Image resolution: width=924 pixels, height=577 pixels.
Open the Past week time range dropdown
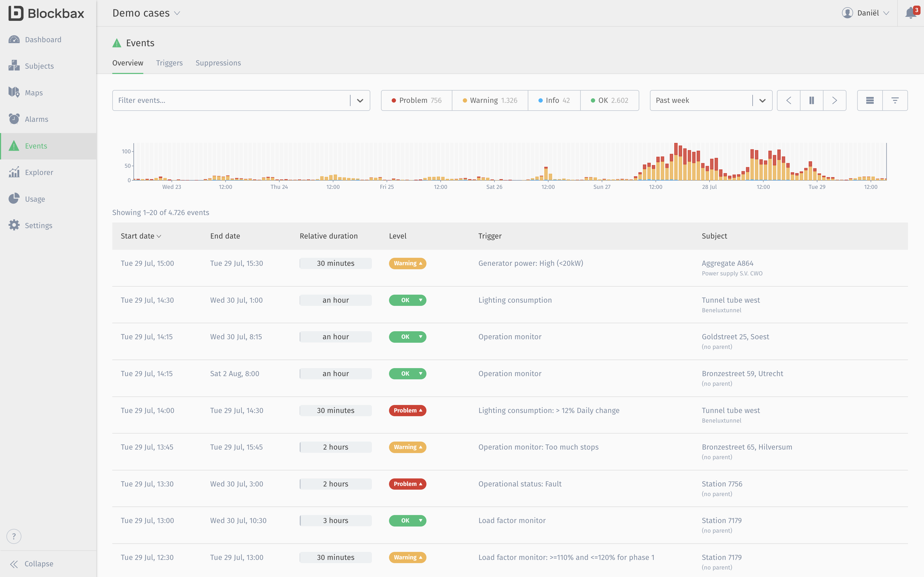pos(711,100)
